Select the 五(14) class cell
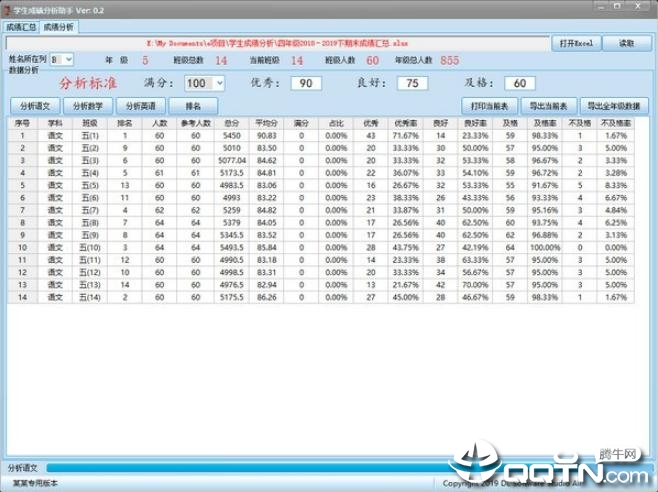658x492 pixels. click(x=90, y=297)
